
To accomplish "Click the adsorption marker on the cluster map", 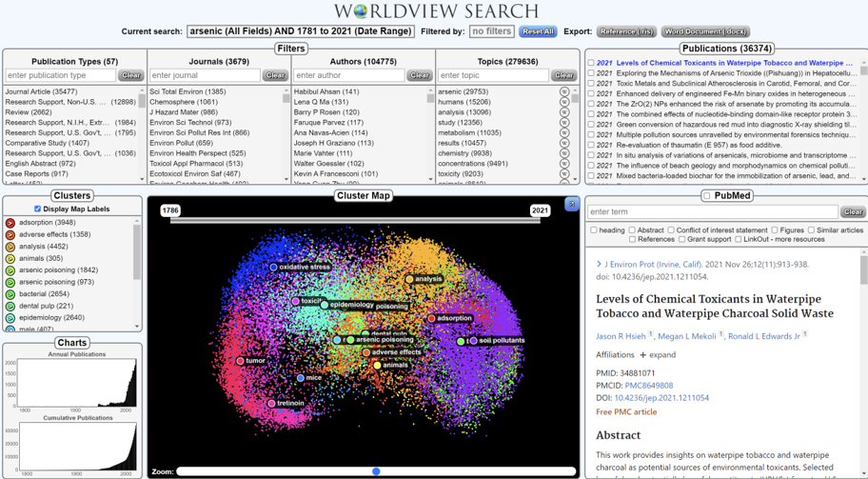I will click(431, 318).
